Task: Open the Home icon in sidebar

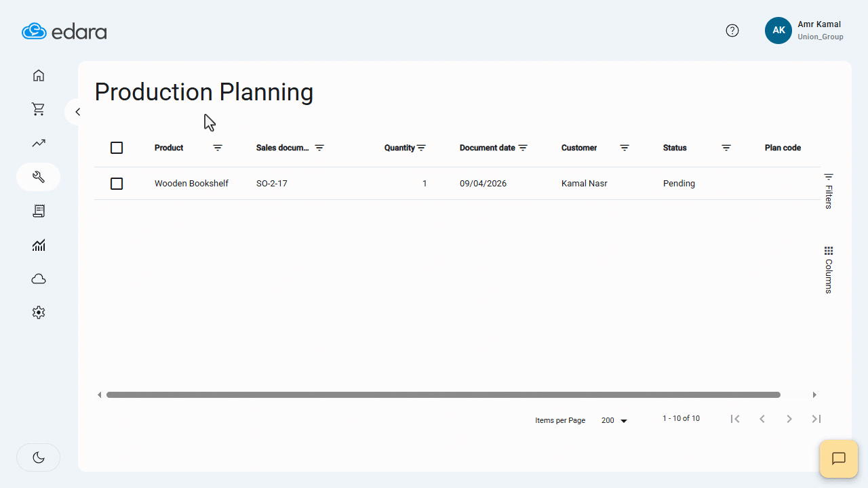Action: (39, 75)
